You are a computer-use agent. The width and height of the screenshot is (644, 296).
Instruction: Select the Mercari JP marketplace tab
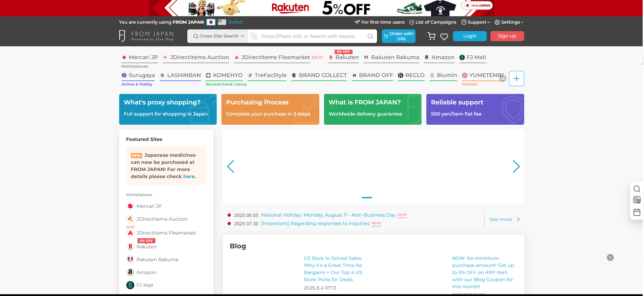tap(140, 57)
